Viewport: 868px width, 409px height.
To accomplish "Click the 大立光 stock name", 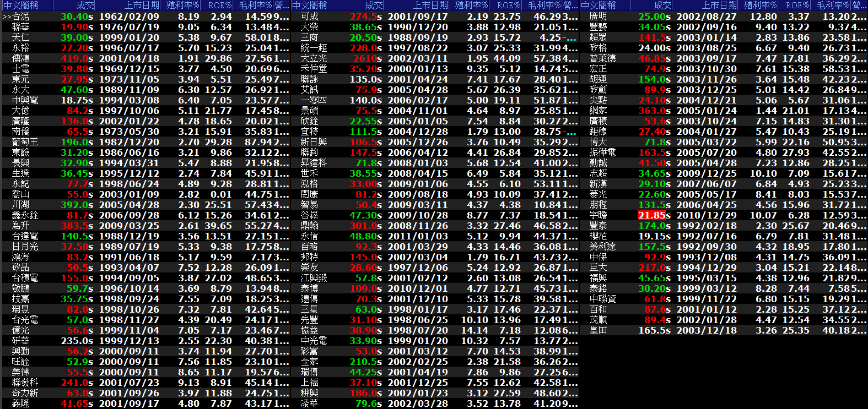I will coord(314,58).
